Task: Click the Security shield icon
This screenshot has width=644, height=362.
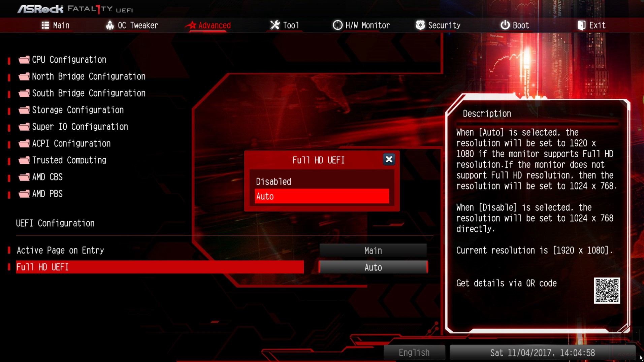Action: (420, 25)
